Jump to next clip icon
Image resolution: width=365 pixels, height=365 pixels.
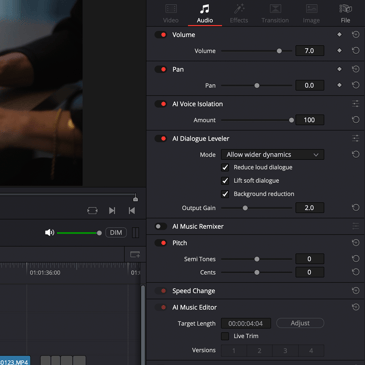112,211
